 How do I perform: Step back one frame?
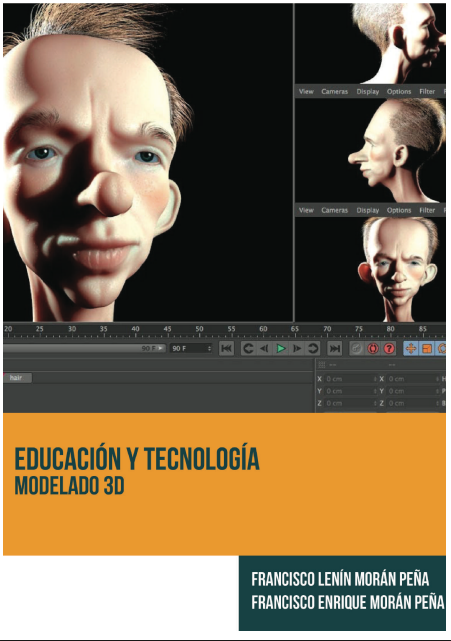264,348
